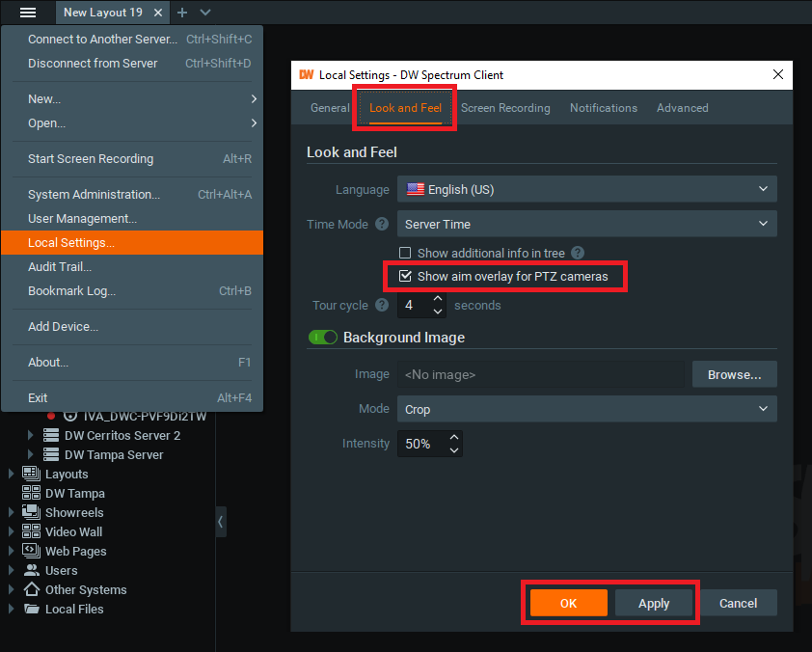The height and width of the screenshot is (652, 812).
Task: Click Browse to choose background image
Action: click(734, 374)
